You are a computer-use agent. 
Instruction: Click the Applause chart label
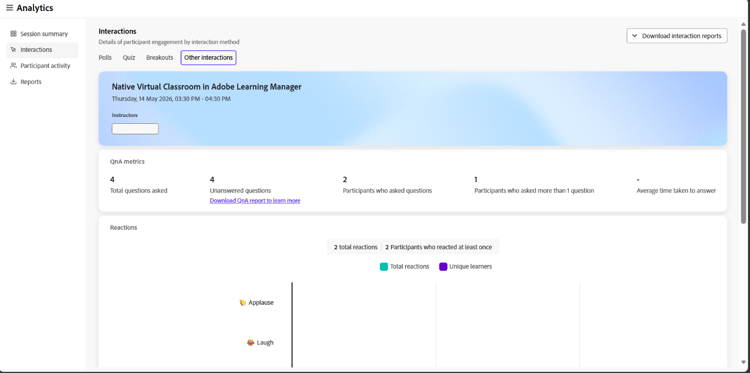click(261, 303)
